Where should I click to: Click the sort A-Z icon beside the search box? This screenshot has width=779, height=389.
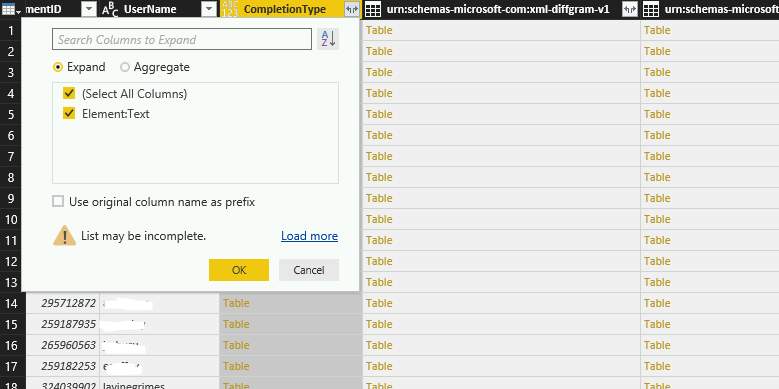[x=328, y=39]
